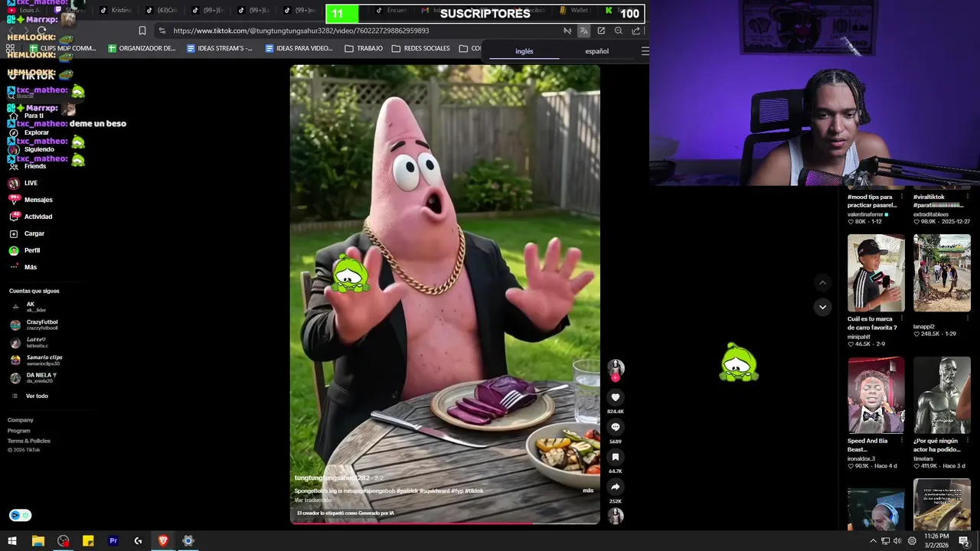Open creator sound disc below share
The image size is (980, 551).
tap(615, 516)
